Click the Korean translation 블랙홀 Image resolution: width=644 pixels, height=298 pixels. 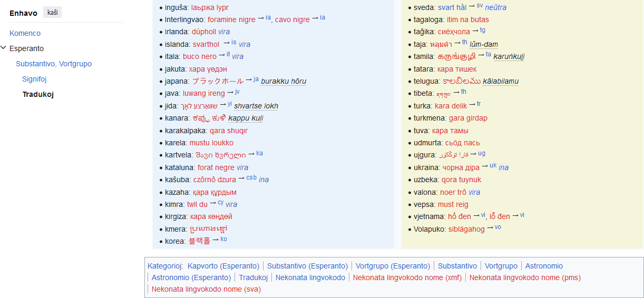[199, 241]
